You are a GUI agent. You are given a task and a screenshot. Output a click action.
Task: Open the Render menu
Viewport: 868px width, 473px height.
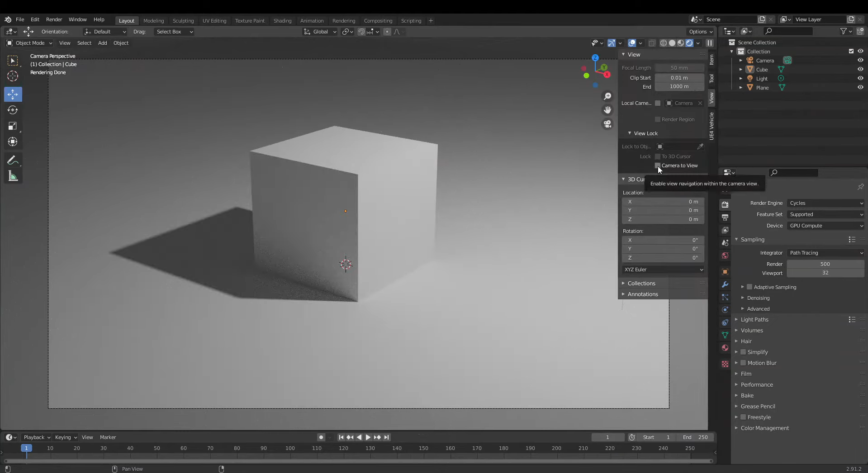pyautogui.click(x=54, y=19)
